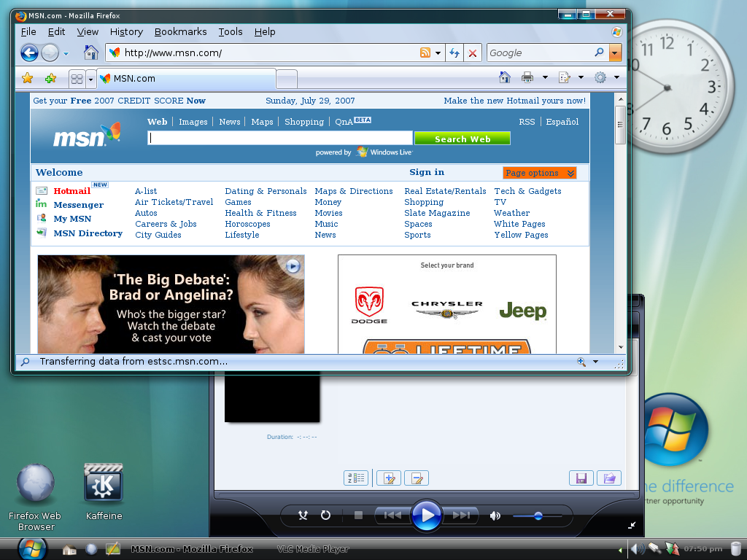Open folder icon in the VLC window
The image size is (747, 560).
pyautogui.click(x=609, y=478)
